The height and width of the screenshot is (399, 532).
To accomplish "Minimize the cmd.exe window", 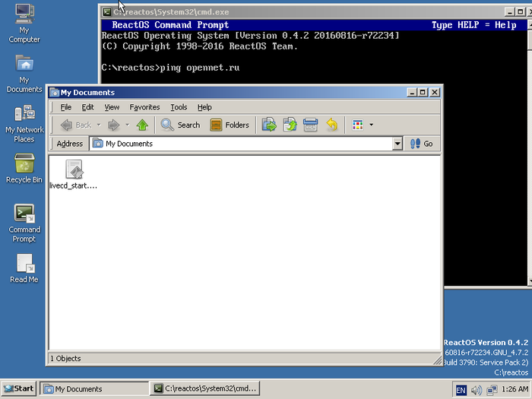I will (x=509, y=12).
